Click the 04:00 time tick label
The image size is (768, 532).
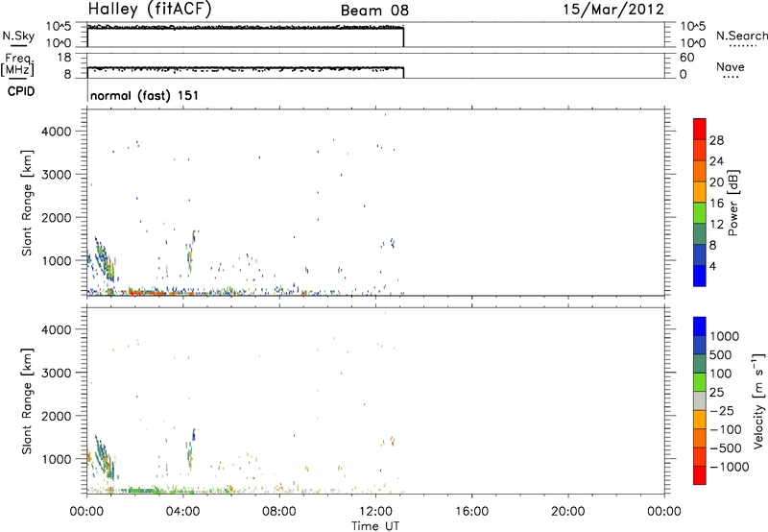coord(182,512)
